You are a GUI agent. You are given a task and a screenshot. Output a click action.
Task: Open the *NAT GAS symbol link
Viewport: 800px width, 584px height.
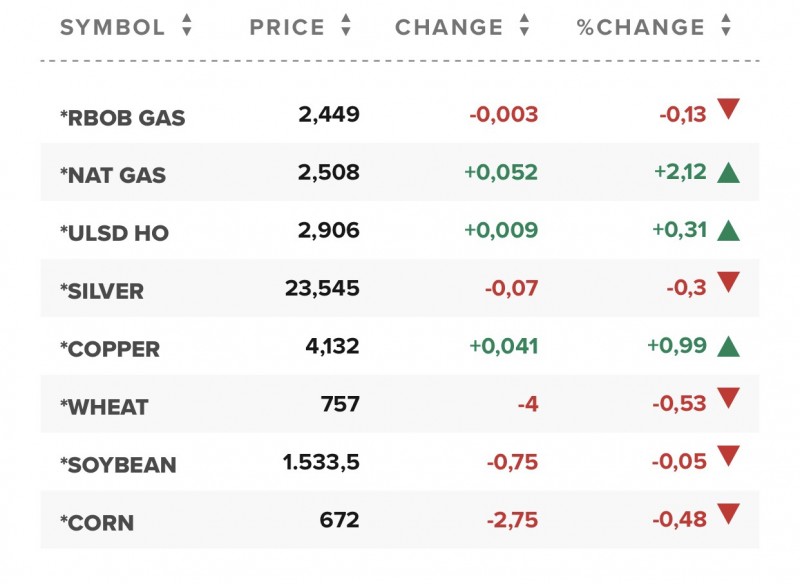pyautogui.click(x=113, y=176)
